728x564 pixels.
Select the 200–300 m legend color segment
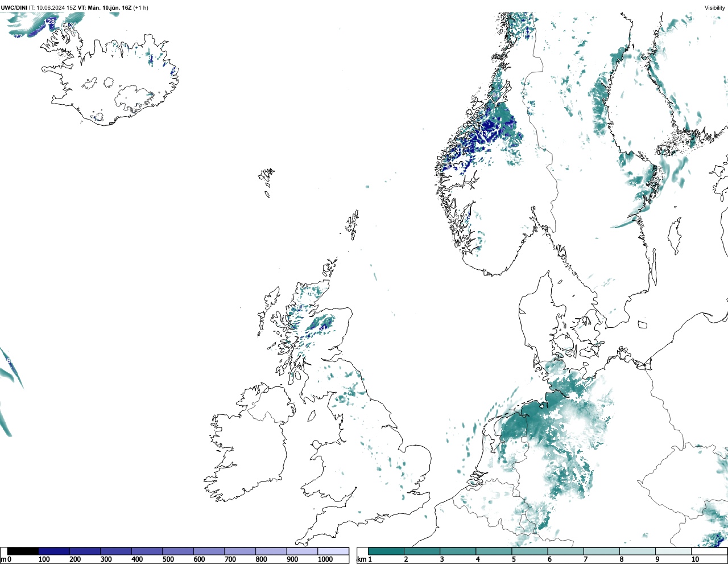point(85,551)
